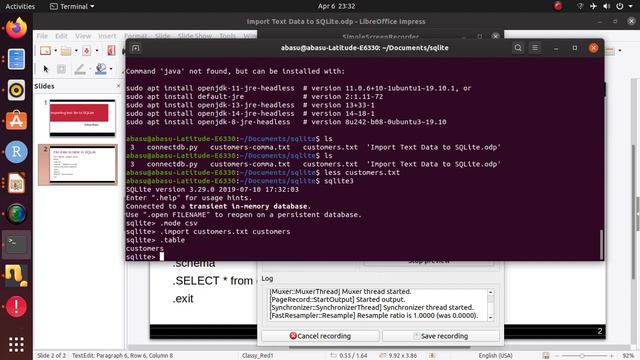Screen dimensions: 640x360
Task: Expand the New presentation dropdown arrow
Action: click(x=56, y=51)
